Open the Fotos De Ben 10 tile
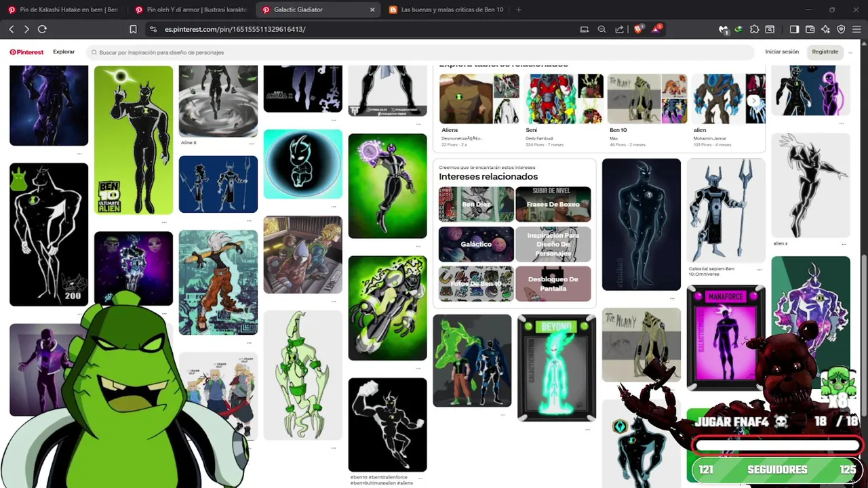Viewport: 868px width, 488px height. pyautogui.click(x=476, y=283)
